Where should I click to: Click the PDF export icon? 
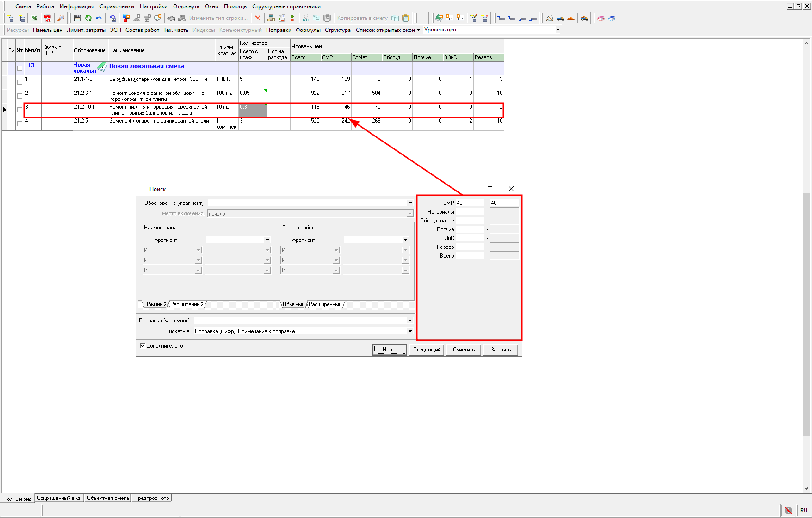(x=47, y=18)
